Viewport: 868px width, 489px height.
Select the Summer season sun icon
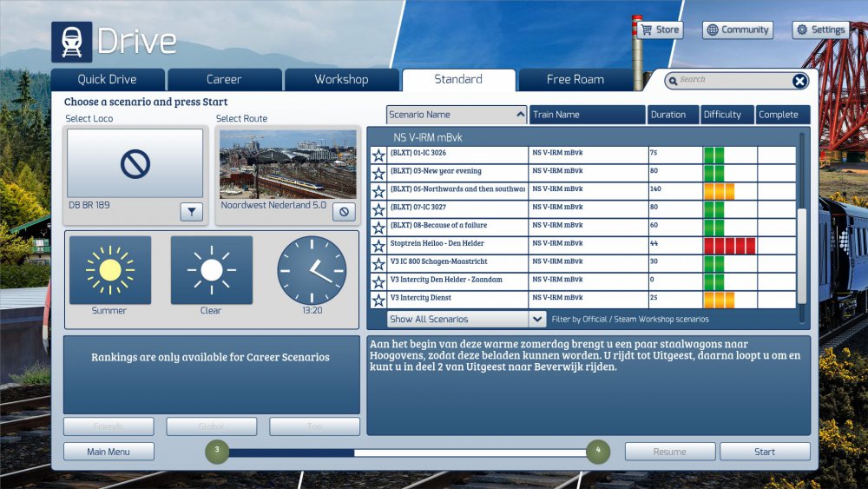(110, 270)
